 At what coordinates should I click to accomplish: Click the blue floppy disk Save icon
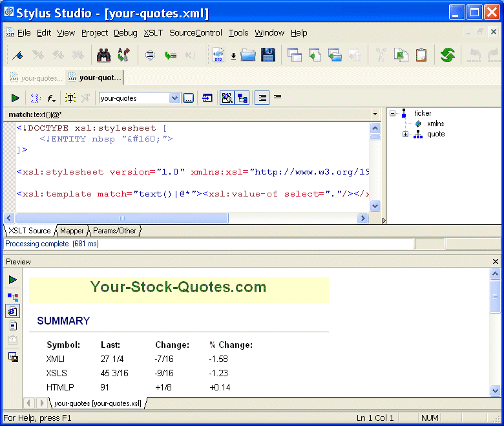[x=268, y=55]
